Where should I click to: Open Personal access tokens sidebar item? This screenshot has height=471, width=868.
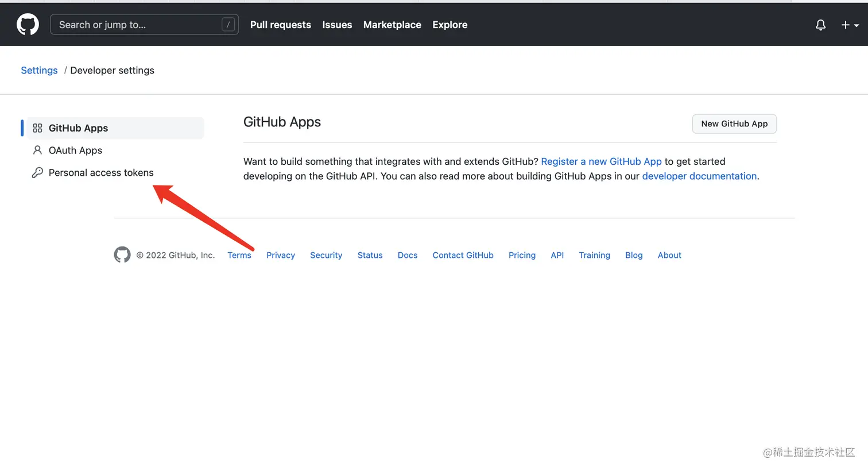click(115, 172)
